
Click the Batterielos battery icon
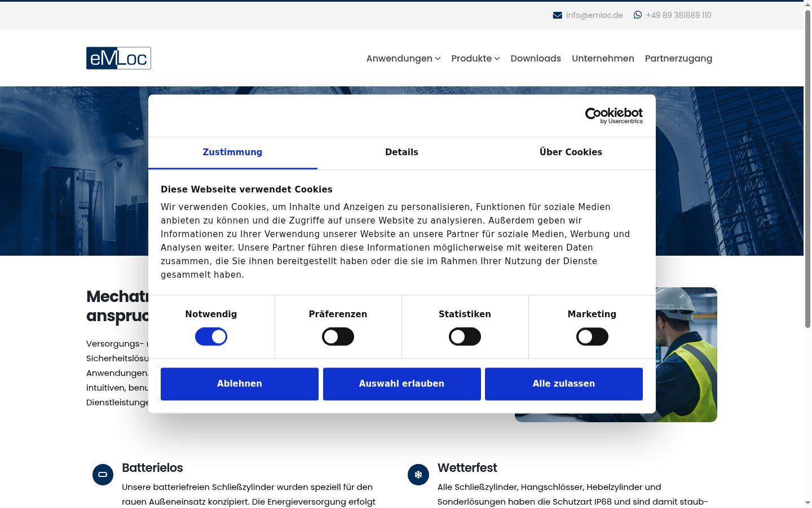[x=103, y=475]
